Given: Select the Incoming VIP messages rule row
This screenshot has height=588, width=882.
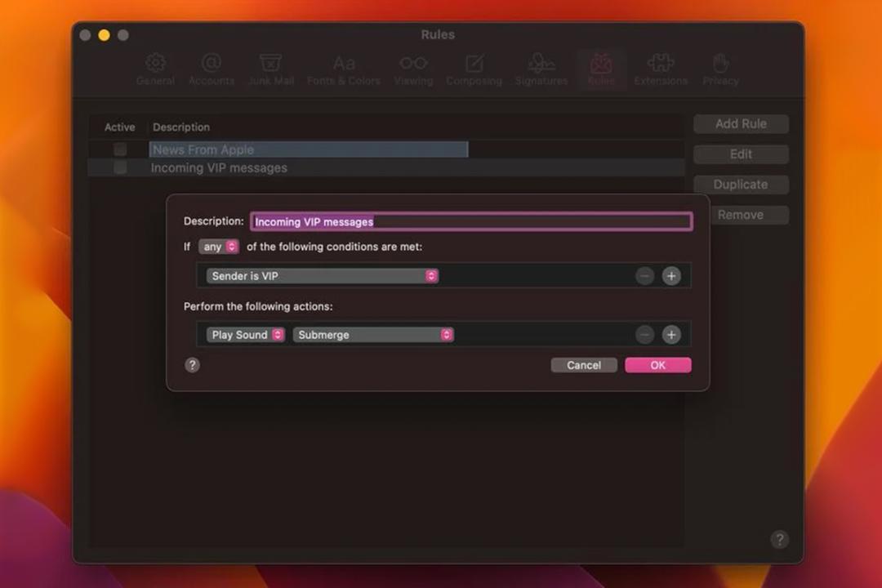Looking at the screenshot, I should point(386,167).
